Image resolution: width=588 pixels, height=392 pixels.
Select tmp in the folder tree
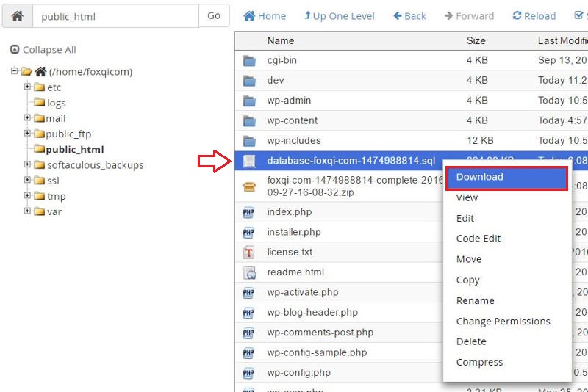(x=57, y=196)
